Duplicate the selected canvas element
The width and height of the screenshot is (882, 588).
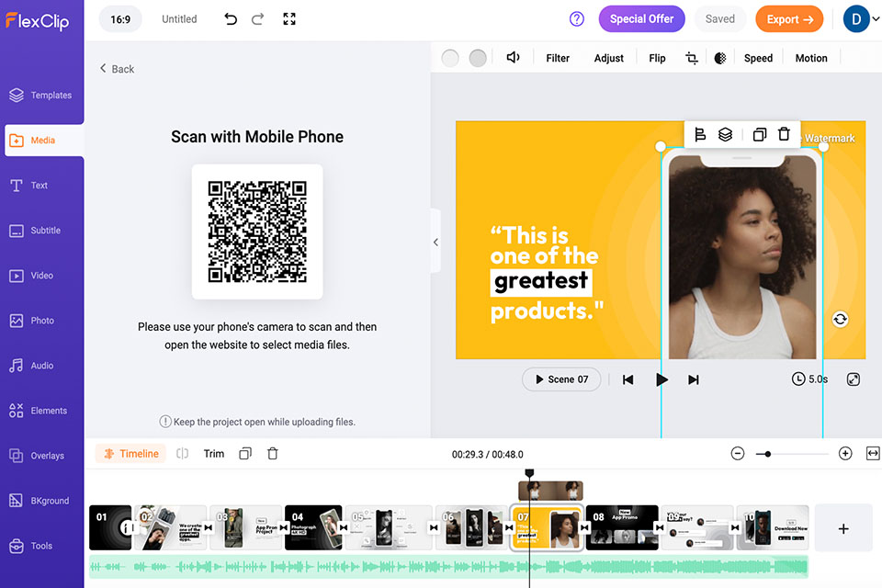tap(760, 134)
